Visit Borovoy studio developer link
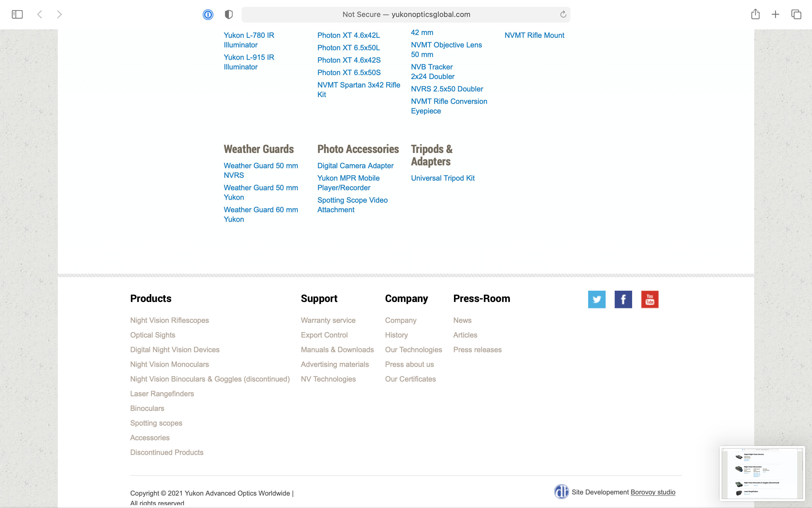The width and height of the screenshot is (812, 508). [653, 492]
